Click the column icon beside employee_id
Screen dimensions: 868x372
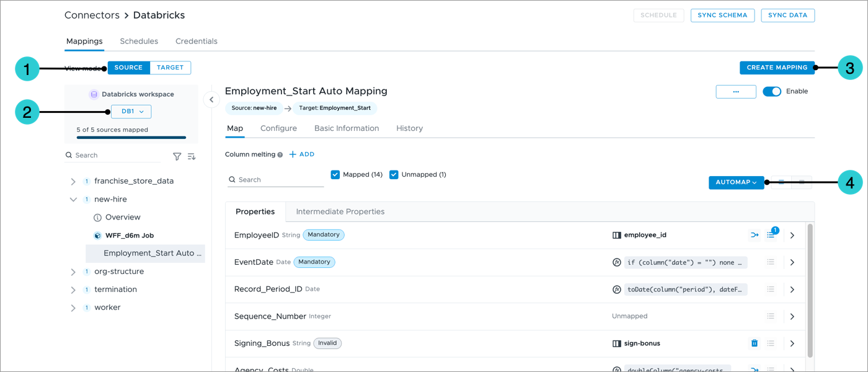click(x=617, y=236)
